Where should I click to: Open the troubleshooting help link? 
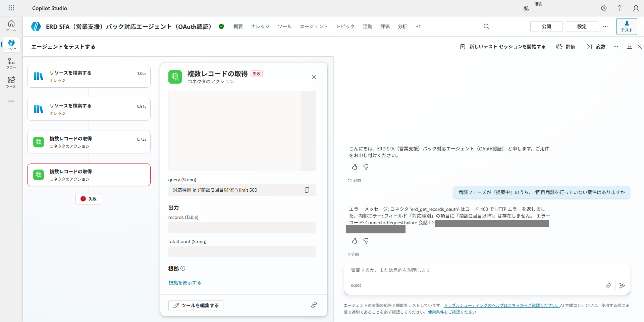click(501, 305)
